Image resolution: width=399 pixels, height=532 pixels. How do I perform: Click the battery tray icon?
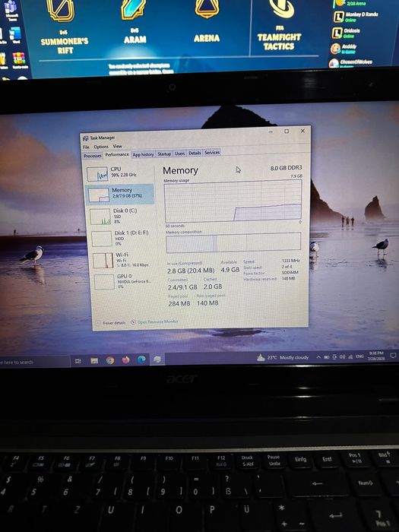click(327, 357)
